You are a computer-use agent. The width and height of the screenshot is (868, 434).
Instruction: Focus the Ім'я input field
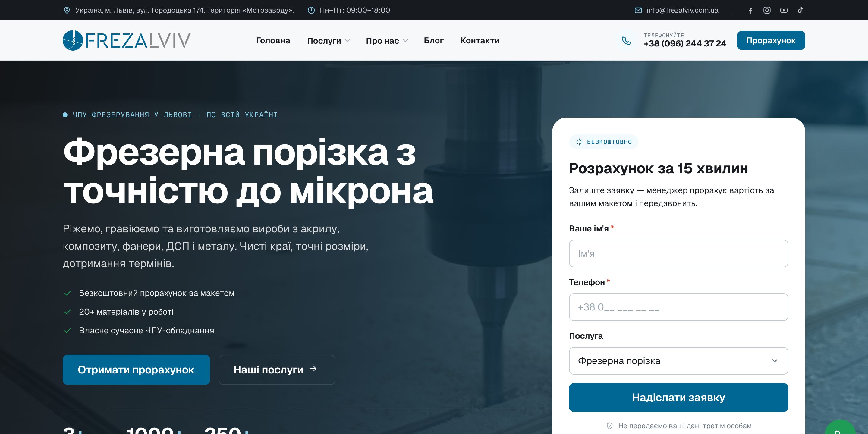pyautogui.click(x=678, y=253)
